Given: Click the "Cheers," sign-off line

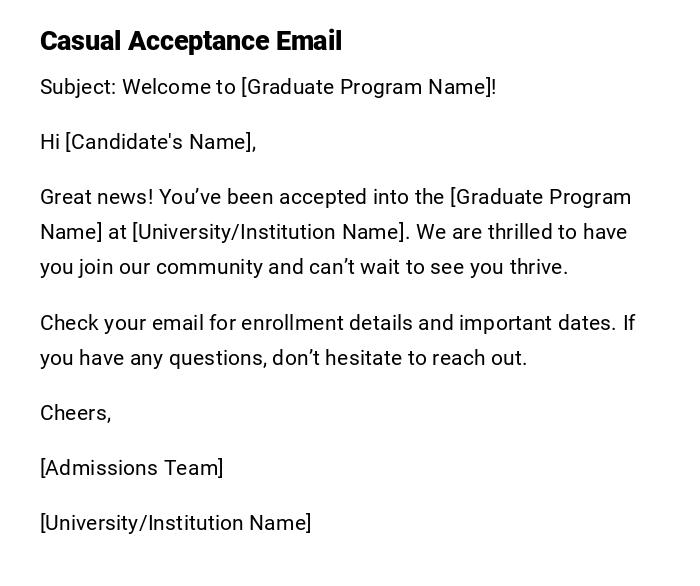Looking at the screenshot, I should tap(75, 413).
